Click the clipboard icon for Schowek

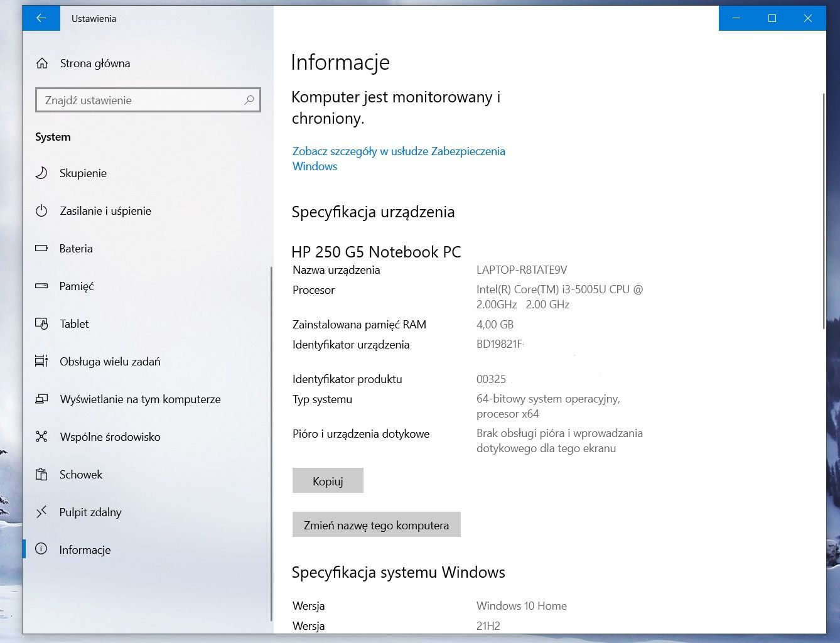point(41,474)
